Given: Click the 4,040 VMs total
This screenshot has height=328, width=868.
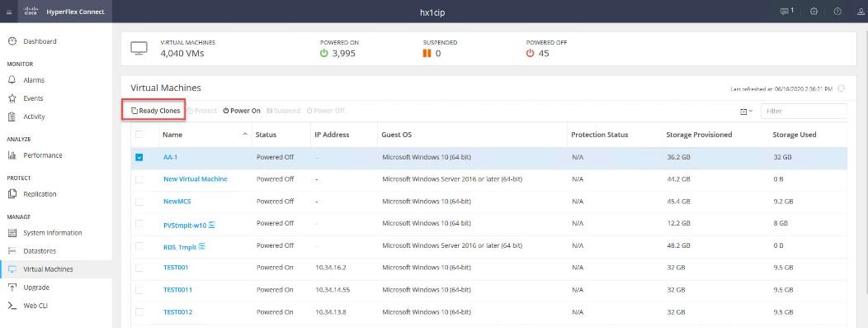Looking at the screenshot, I should [x=182, y=54].
